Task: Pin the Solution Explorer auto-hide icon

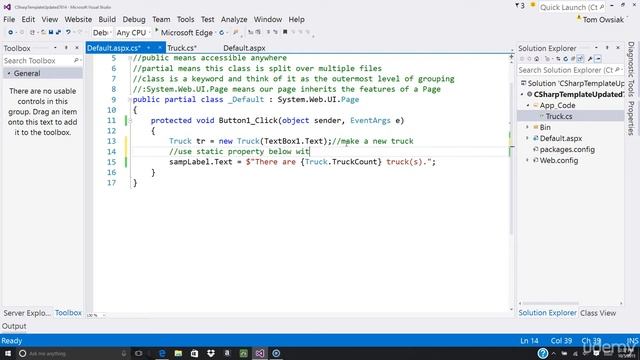Action: (x=607, y=48)
